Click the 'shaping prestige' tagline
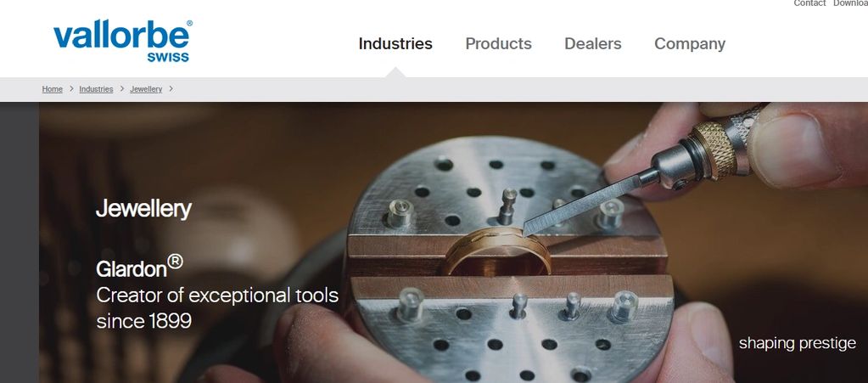This screenshot has width=868, height=383. click(x=797, y=344)
